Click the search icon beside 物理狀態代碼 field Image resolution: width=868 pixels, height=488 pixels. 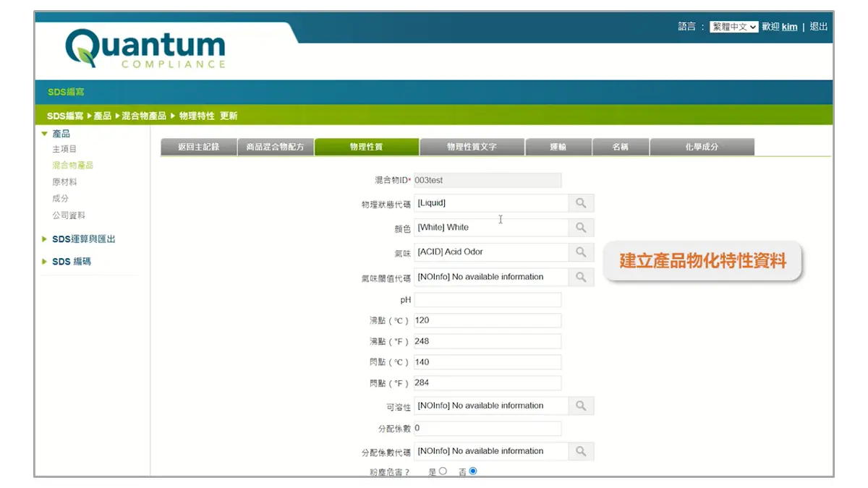coord(581,203)
